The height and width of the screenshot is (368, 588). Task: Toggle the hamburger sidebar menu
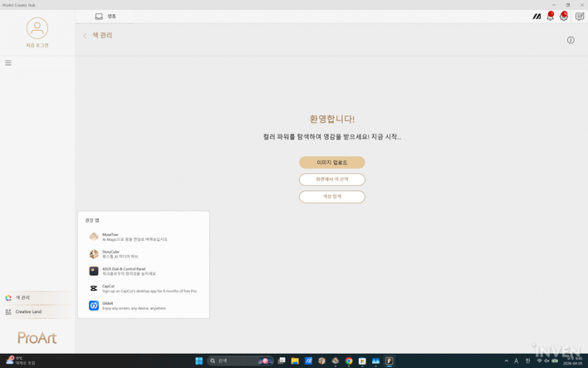8,63
